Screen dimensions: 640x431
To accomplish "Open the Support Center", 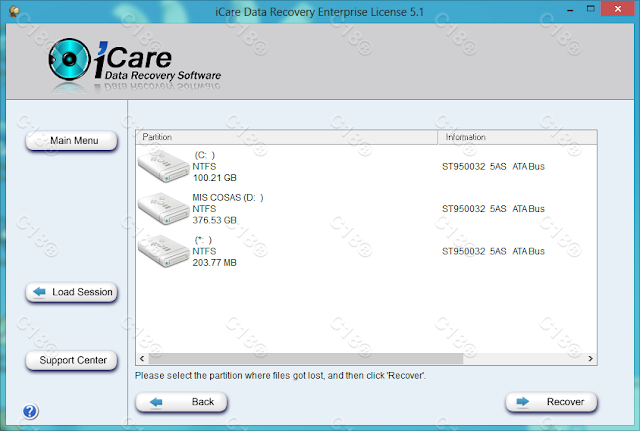I will tap(71, 360).
